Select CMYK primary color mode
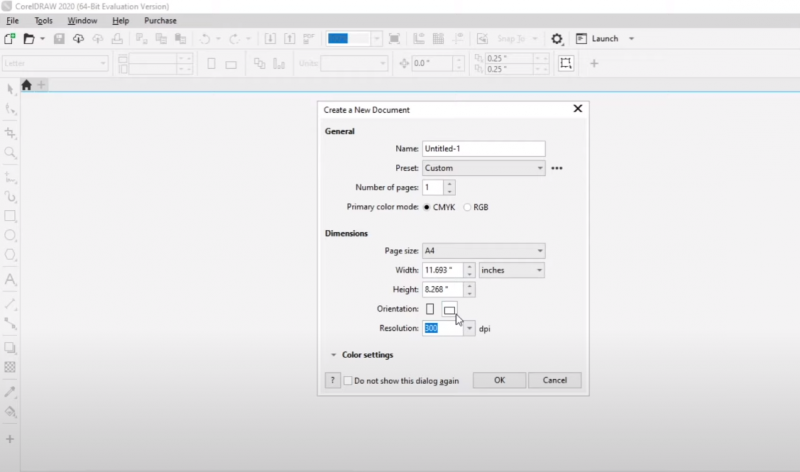800x472 pixels. (428, 207)
